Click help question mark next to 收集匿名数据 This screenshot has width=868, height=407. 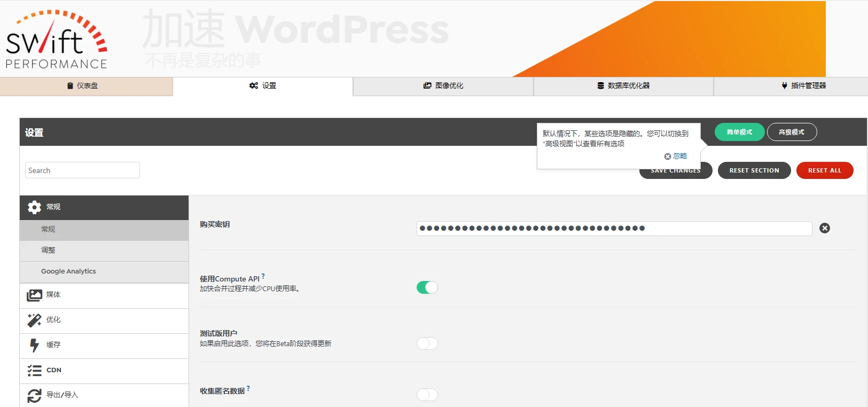(248, 388)
